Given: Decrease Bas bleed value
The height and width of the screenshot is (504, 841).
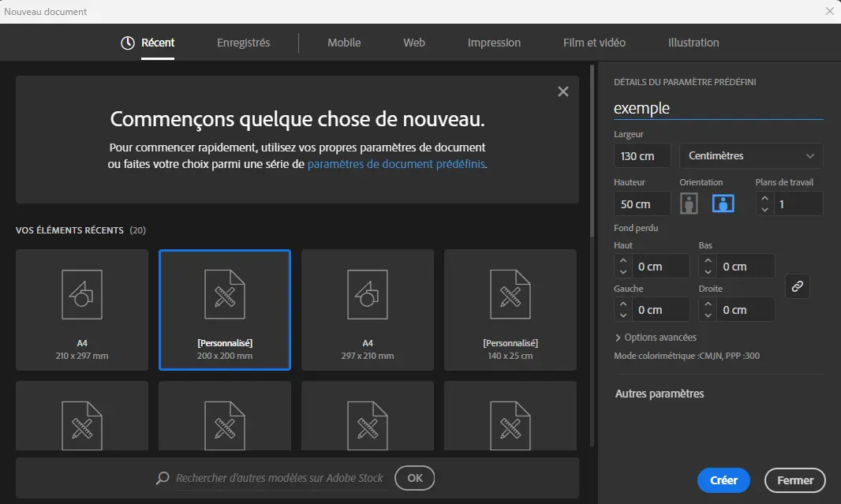Looking at the screenshot, I should point(708,272).
